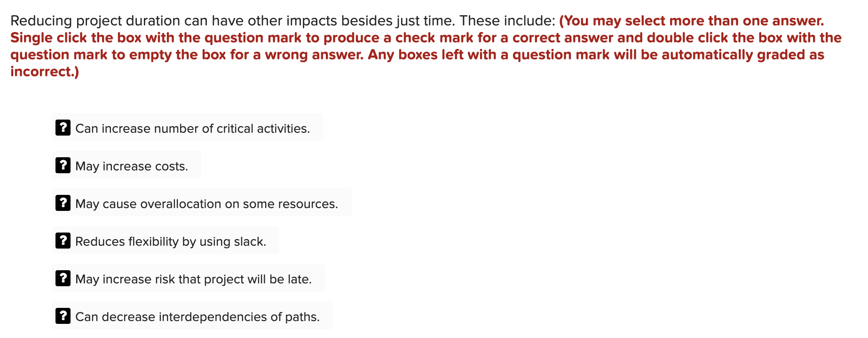Check the box for 'May cause overallocation on some resources'
Viewport: 868px width, 338px height.
pyautogui.click(x=63, y=203)
